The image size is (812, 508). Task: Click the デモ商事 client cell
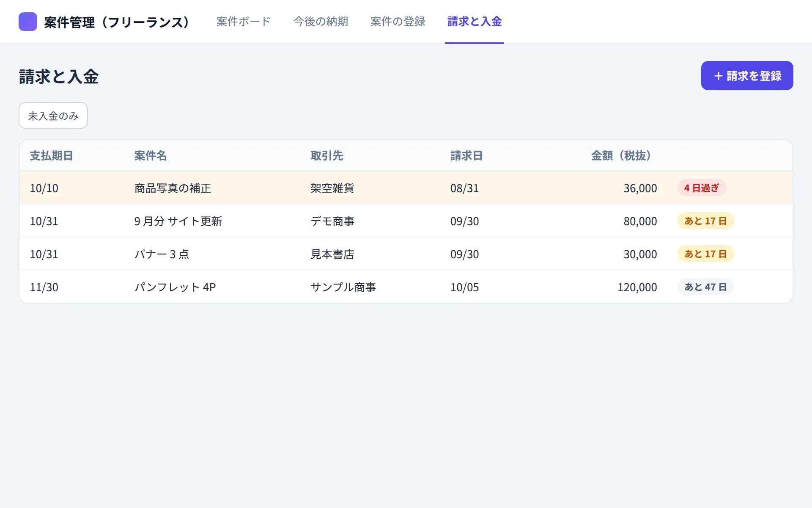coord(332,221)
